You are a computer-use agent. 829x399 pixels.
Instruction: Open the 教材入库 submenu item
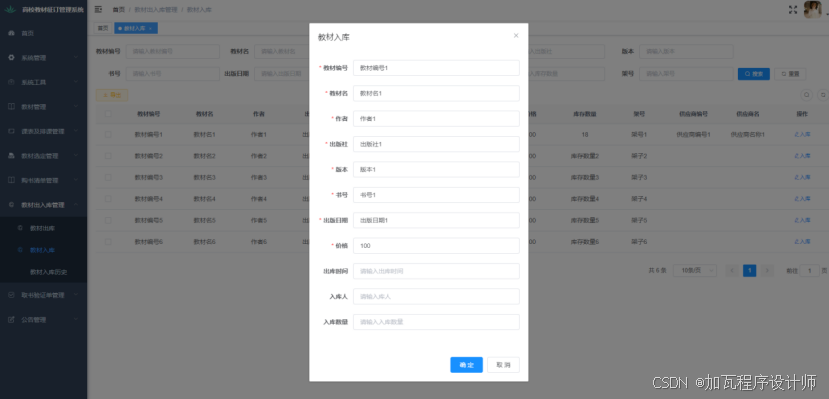[43, 250]
